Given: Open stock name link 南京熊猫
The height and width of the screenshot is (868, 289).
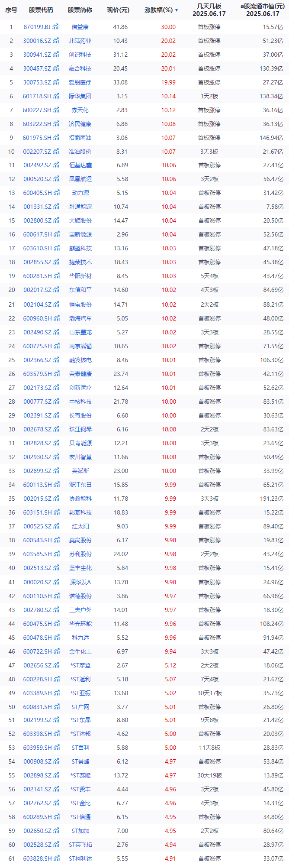Looking at the screenshot, I should pos(80,346).
